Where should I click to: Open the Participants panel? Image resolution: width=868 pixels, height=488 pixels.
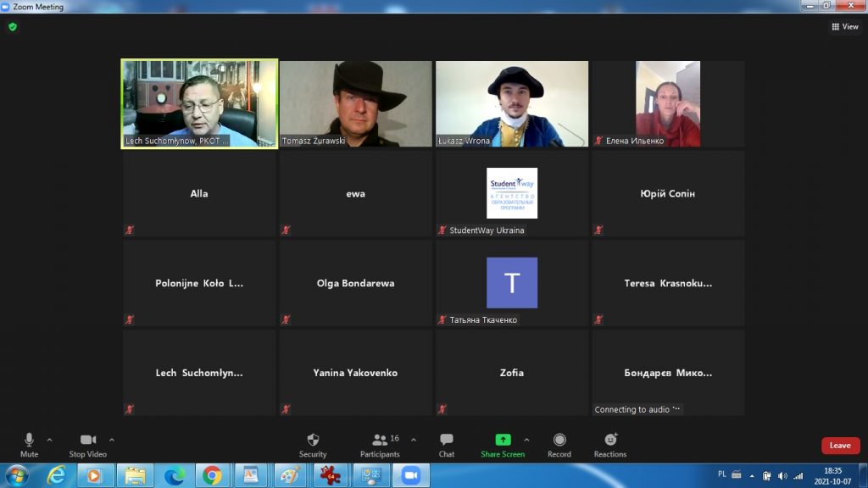pyautogui.click(x=380, y=444)
